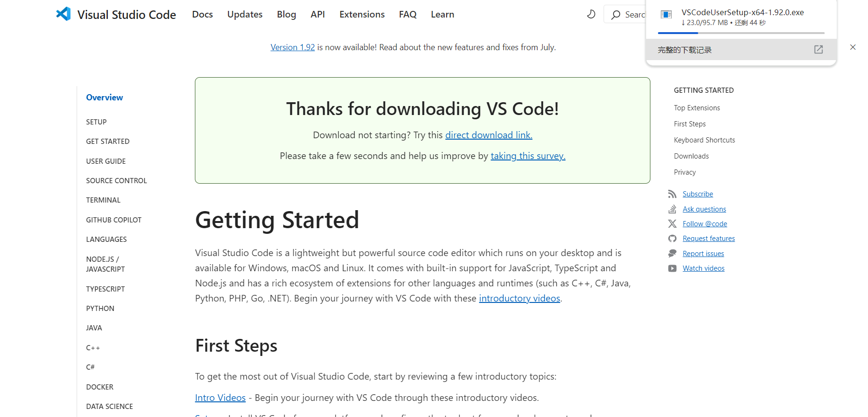This screenshot has height=417, width=868.
Task: Open the Extensions menu in top navigation
Action: tap(362, 15)
